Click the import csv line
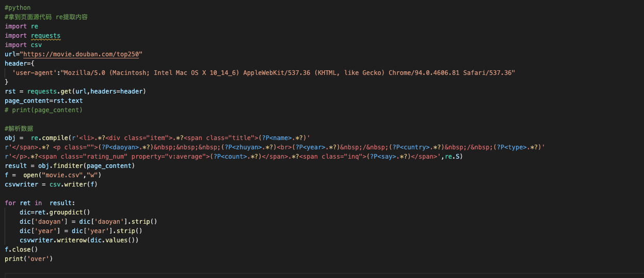This screenshot has height=278, width=644. click(x=23, y=45)
